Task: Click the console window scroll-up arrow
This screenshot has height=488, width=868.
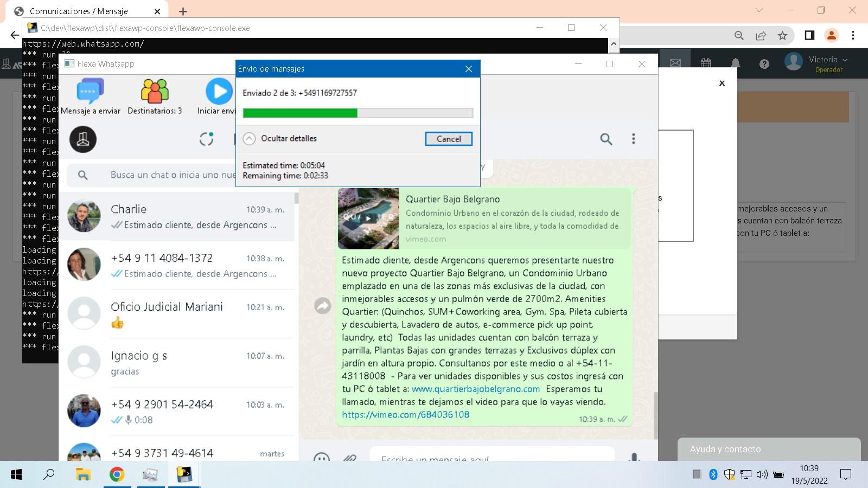Action: point(614,44)
